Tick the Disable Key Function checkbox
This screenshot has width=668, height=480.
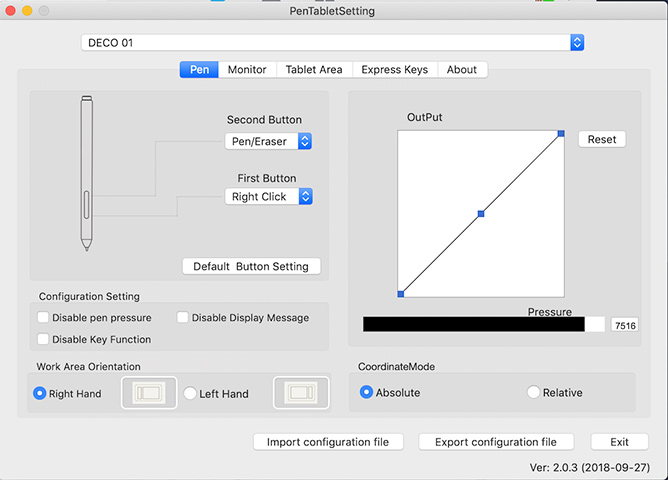(43, 339)
